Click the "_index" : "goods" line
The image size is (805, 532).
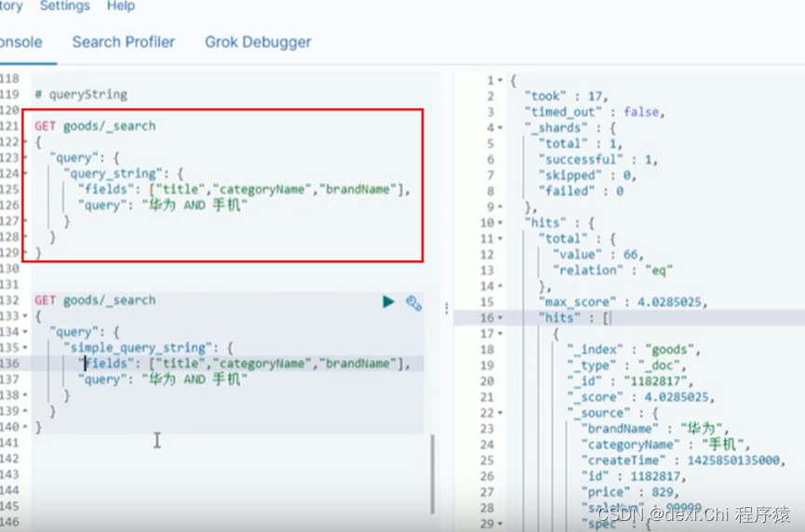pyautogui.click(x=634, y=350)
